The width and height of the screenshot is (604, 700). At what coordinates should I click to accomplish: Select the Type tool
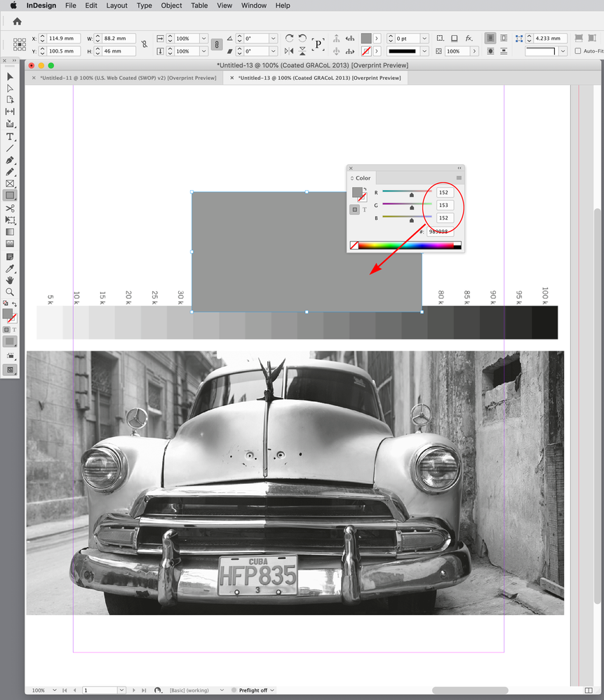pos(9,136)
